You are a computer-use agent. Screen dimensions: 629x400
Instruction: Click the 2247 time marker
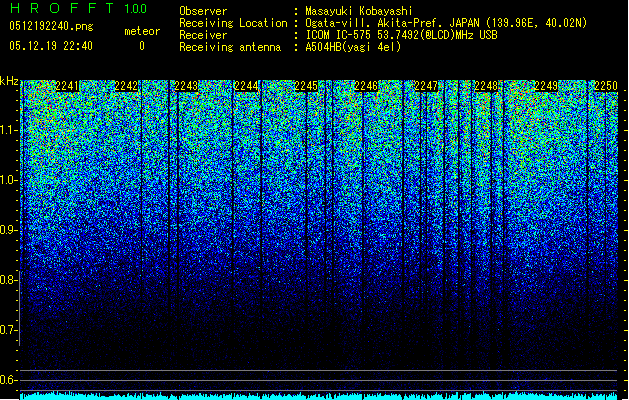426,86
